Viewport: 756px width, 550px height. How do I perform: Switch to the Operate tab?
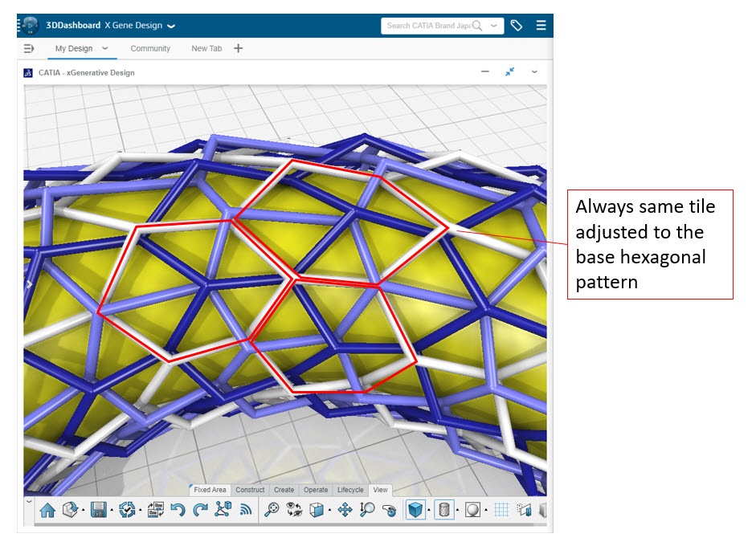(x=316, y=490)
